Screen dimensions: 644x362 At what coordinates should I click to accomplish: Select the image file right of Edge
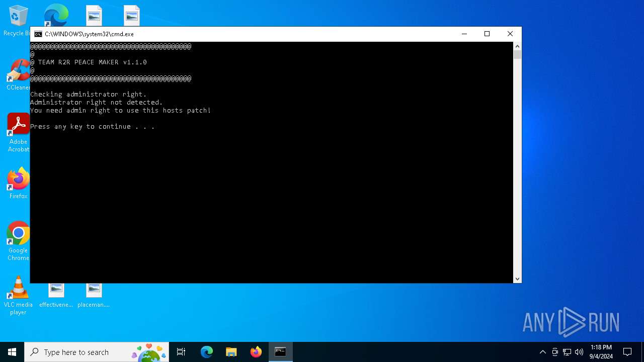point(94,15)
